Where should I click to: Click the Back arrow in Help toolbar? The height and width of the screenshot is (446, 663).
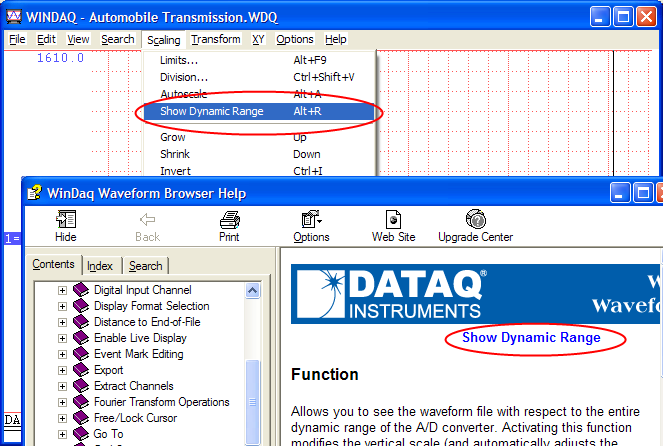coord(148,219)
